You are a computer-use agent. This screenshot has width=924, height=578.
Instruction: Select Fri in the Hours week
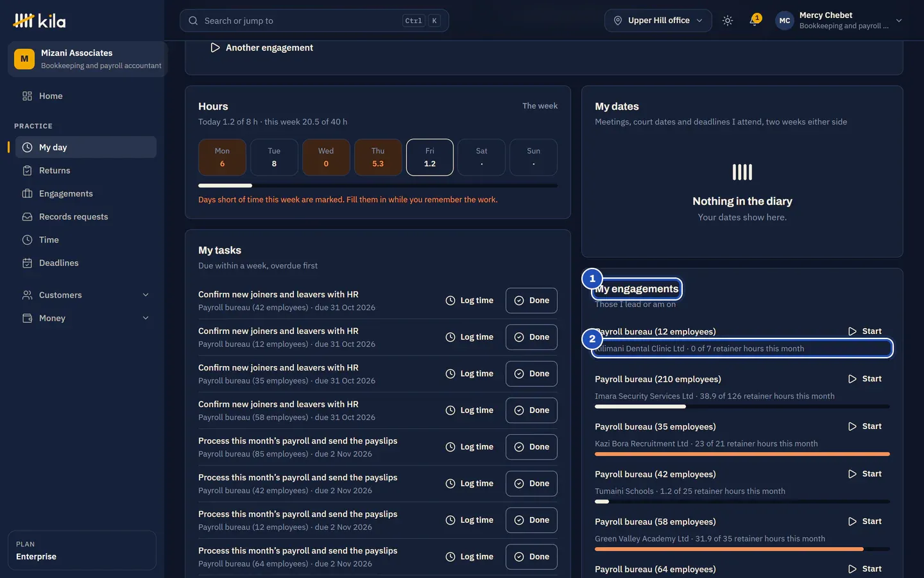pos(430,157)
